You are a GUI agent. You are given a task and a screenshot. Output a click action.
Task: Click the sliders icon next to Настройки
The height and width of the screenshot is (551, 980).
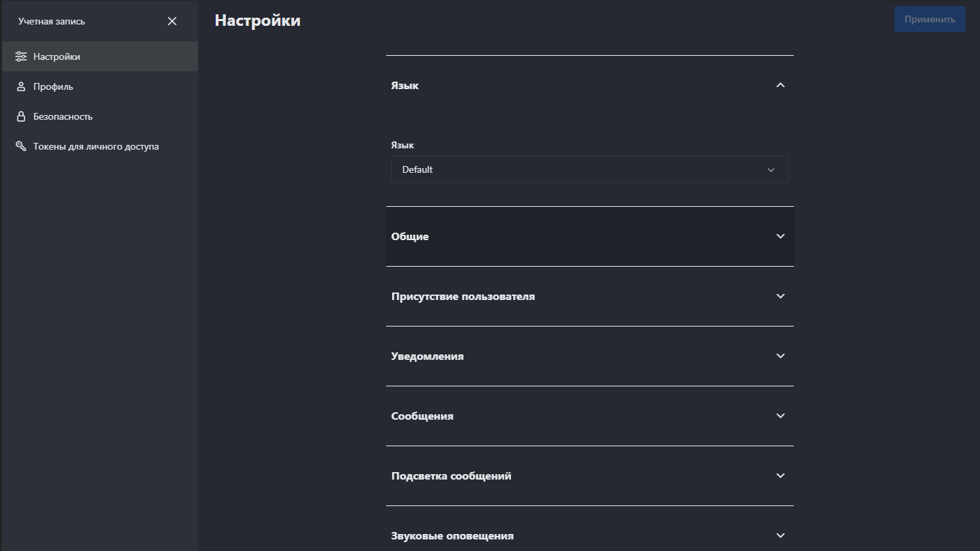[x=21, y=56]
